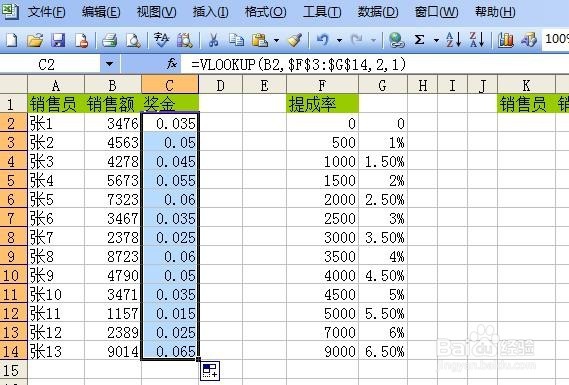Click the Undo arrow icon
This screenshot has width=569, height=385.
(322, 39)
